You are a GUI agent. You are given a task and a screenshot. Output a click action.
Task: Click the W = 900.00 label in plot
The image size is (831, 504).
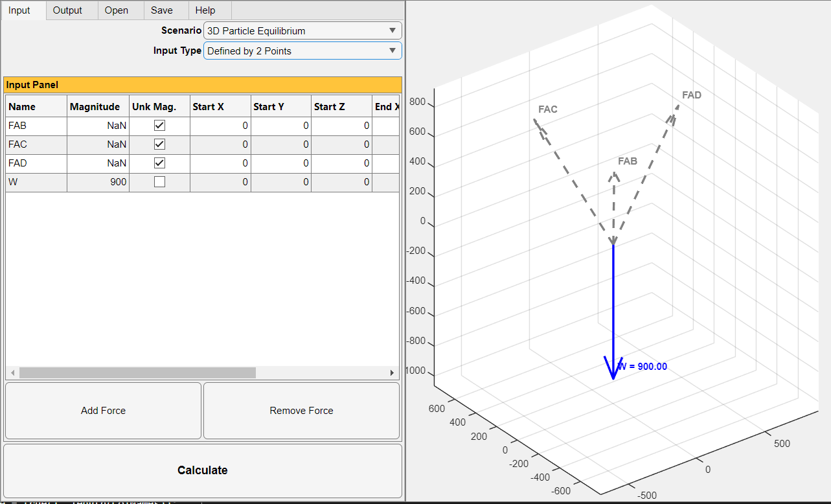(643, 366)
